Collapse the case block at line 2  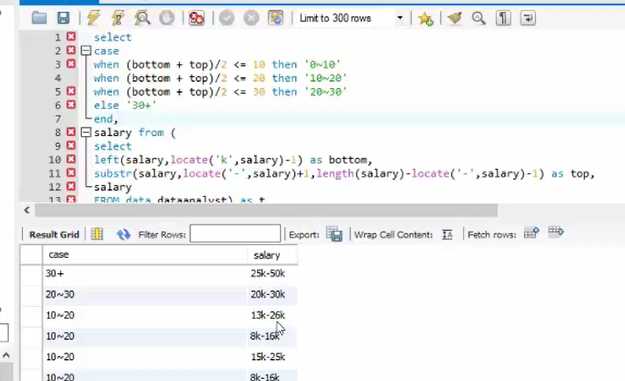[86, 51]
